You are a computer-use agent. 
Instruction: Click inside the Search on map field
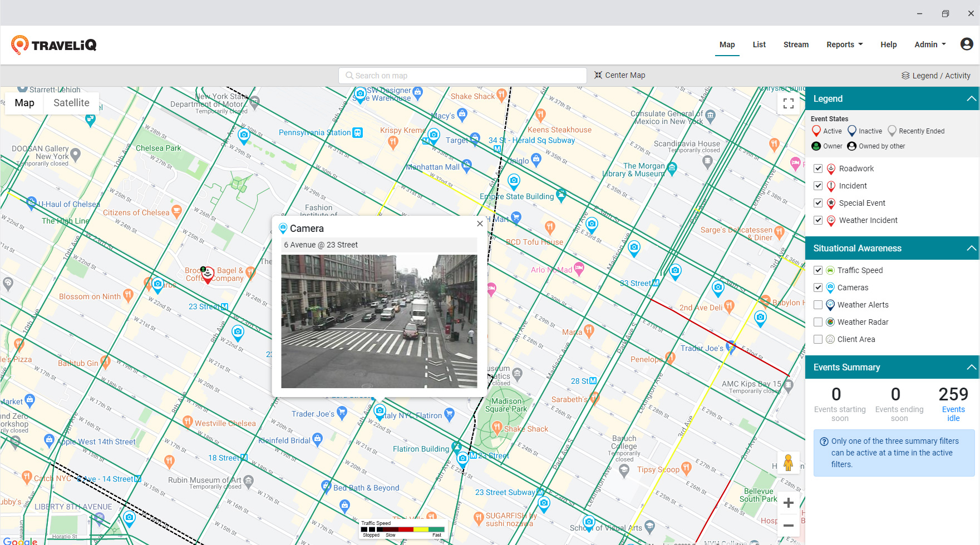point(462,75)
